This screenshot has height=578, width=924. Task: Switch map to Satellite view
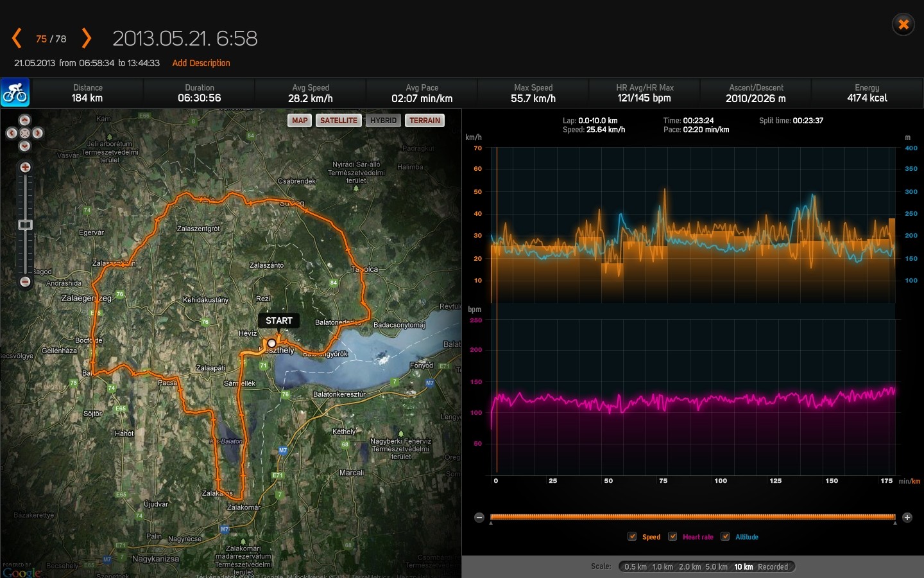point(338,120)
